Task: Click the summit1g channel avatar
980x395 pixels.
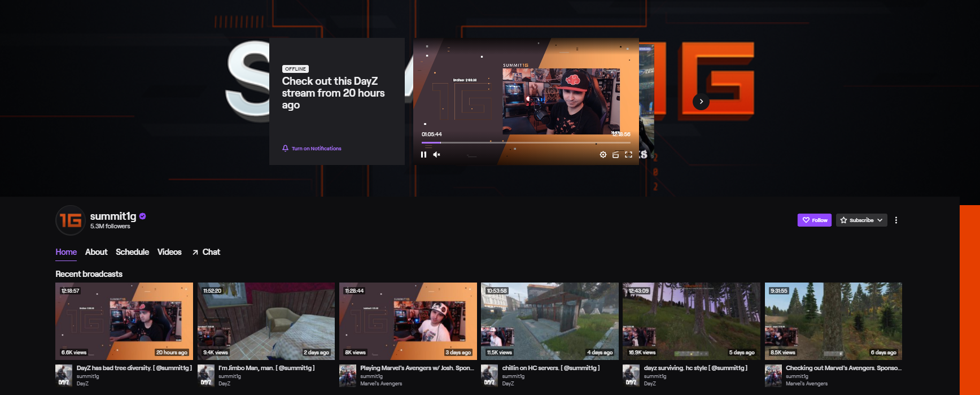Action: 70,220
